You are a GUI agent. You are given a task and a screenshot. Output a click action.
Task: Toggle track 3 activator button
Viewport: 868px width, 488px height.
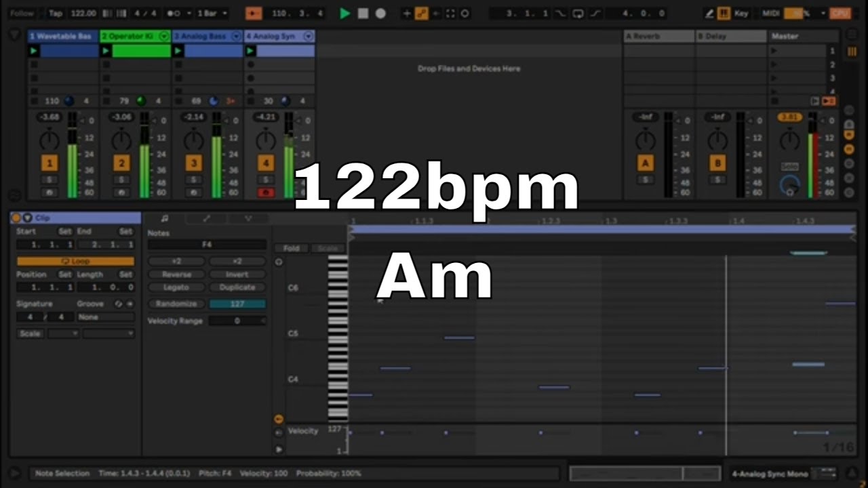(x=194, y=163)
